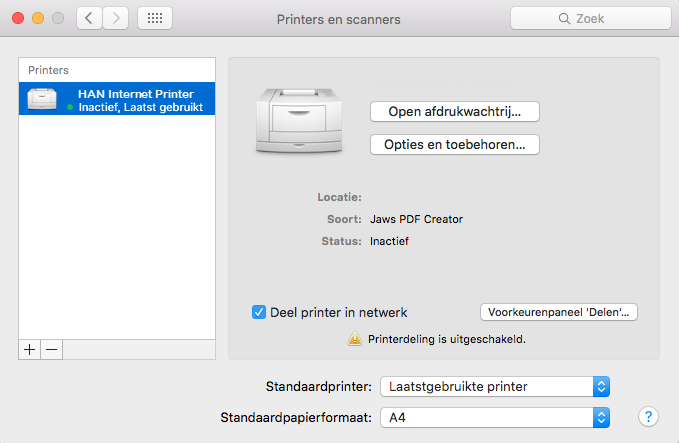Add a printer with the plus button
The height and width of the screenshot is (443, 679).
click(x=29, y=349)
